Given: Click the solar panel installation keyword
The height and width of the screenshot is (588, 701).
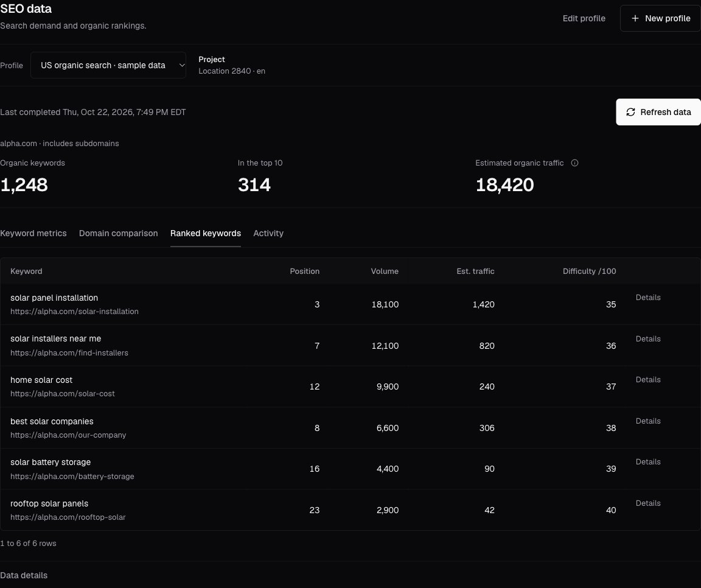Looking at the screenshot, I should pyautogui.click(x=54, y=298).
